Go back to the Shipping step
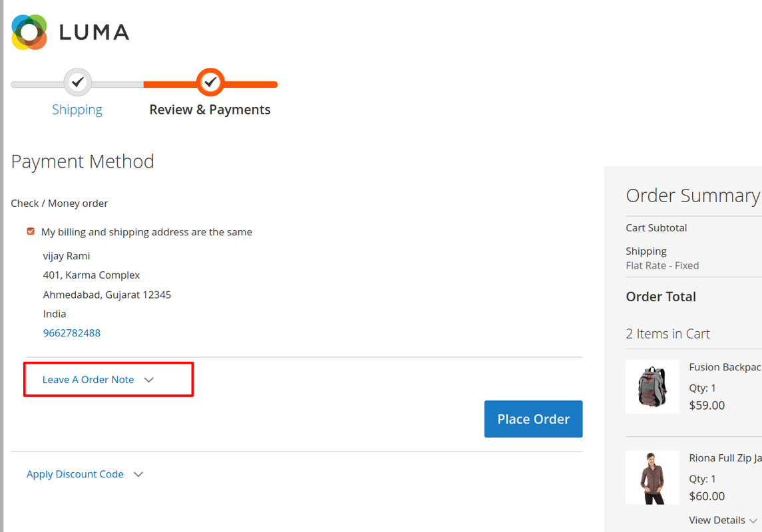Image resolution: width=762 pixels, height=532 pixels. 77,110
